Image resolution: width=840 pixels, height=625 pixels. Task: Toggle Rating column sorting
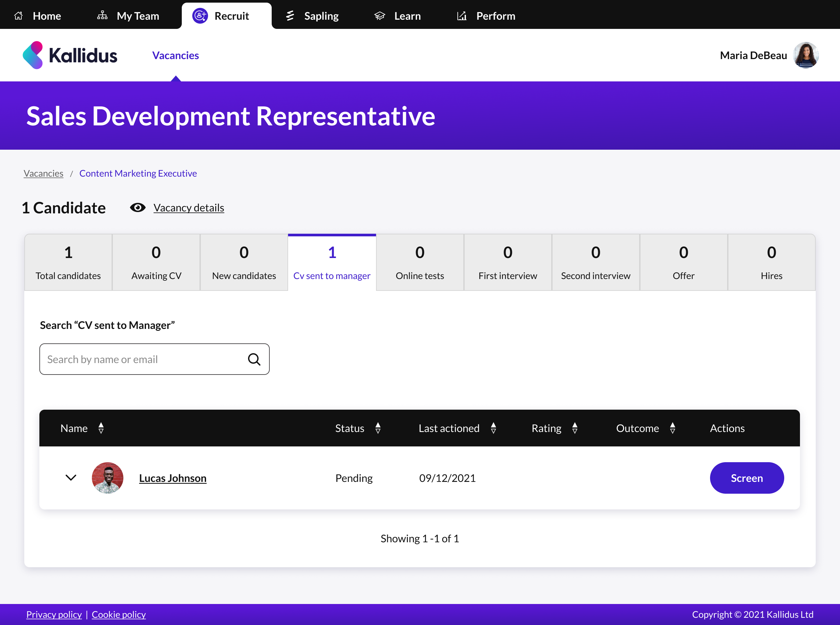coord(575,428)
